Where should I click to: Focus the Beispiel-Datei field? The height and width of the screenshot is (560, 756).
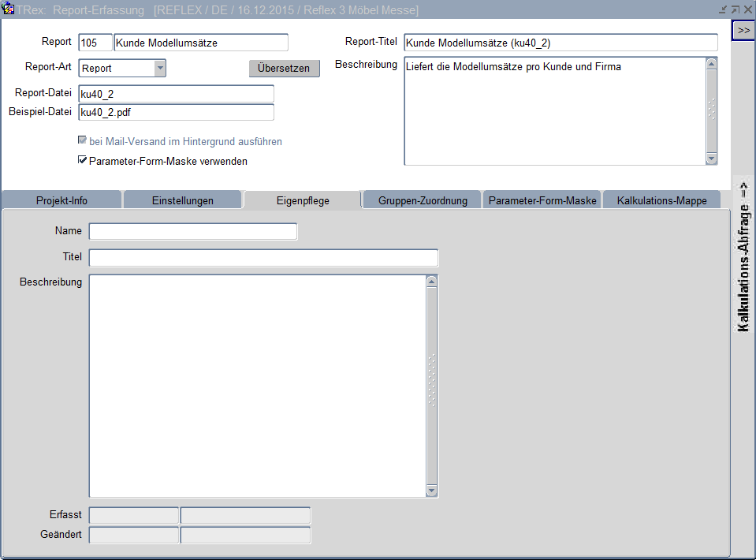(x=176, y=112)
